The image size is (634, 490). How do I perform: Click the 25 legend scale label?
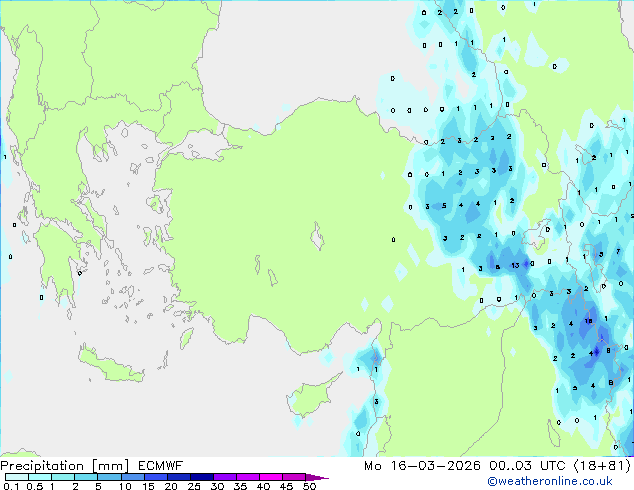click(194, 486)
